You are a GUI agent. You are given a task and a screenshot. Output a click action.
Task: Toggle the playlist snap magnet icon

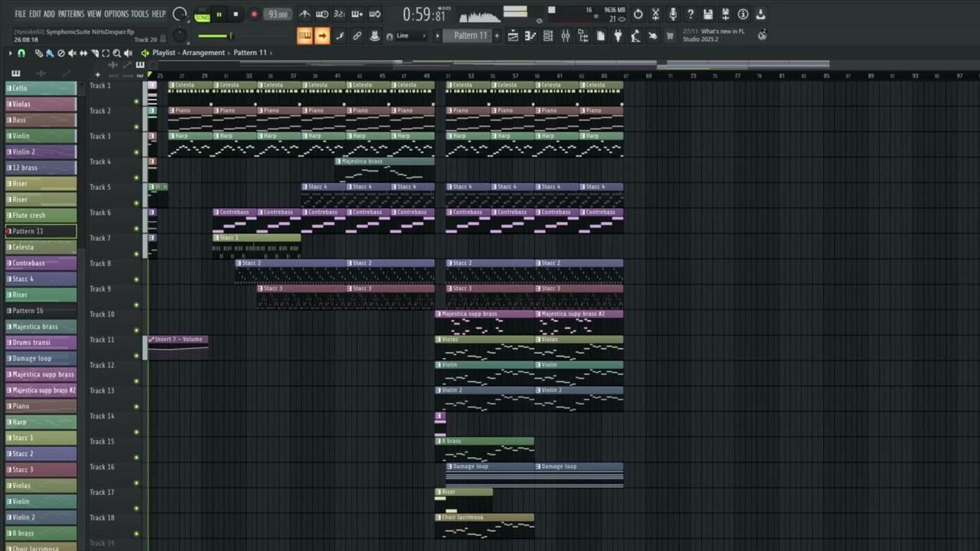pyautogui.click(x=21, y=53)
